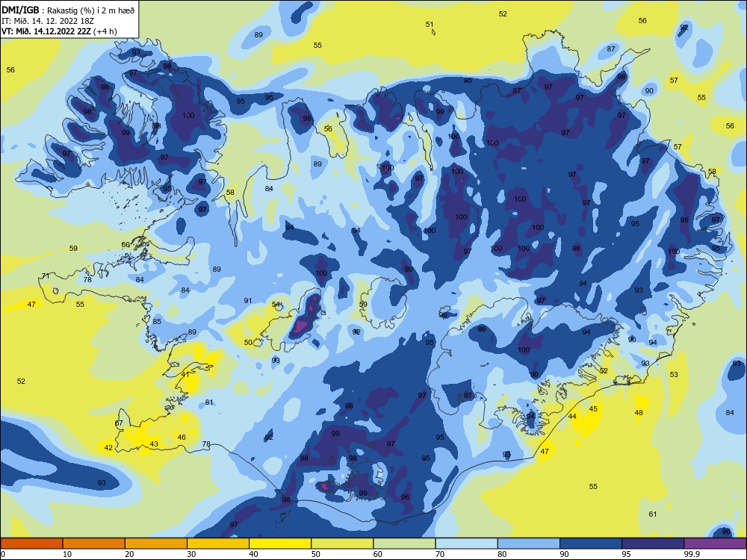Click the '67' humidity value on the map

(x=119, y=423)
